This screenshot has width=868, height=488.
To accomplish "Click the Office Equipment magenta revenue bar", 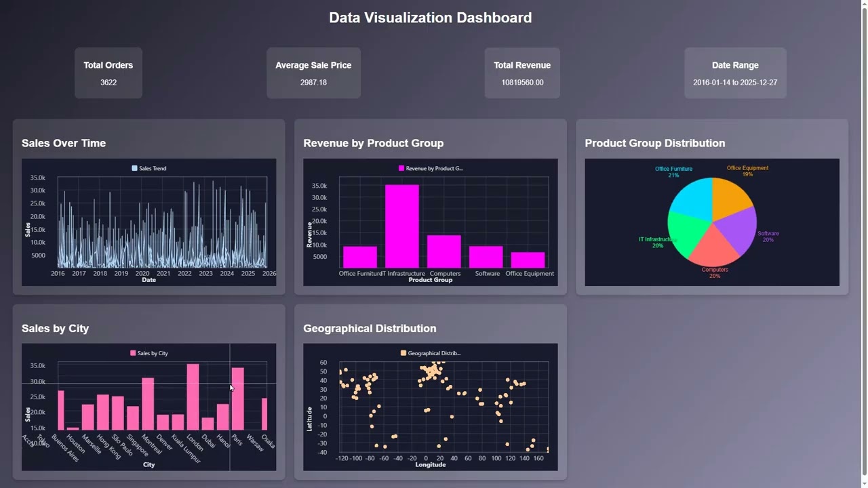I will 528,260.
